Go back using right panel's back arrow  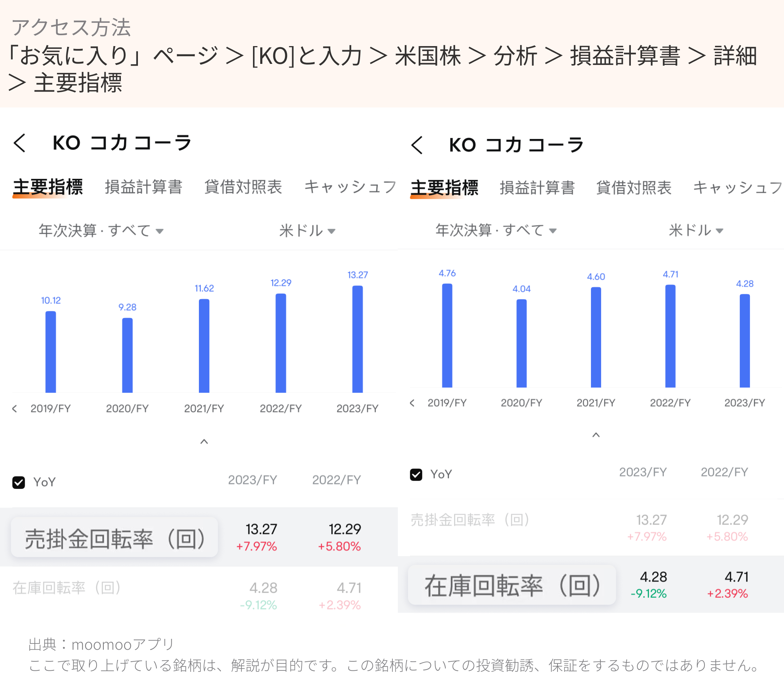(x=417, y=146)
